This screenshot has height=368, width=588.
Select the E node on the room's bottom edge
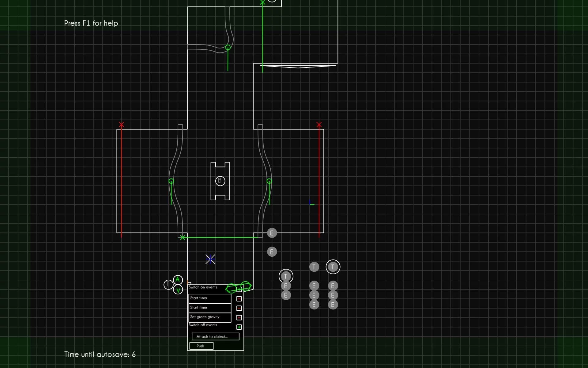[x=272, y=233]
